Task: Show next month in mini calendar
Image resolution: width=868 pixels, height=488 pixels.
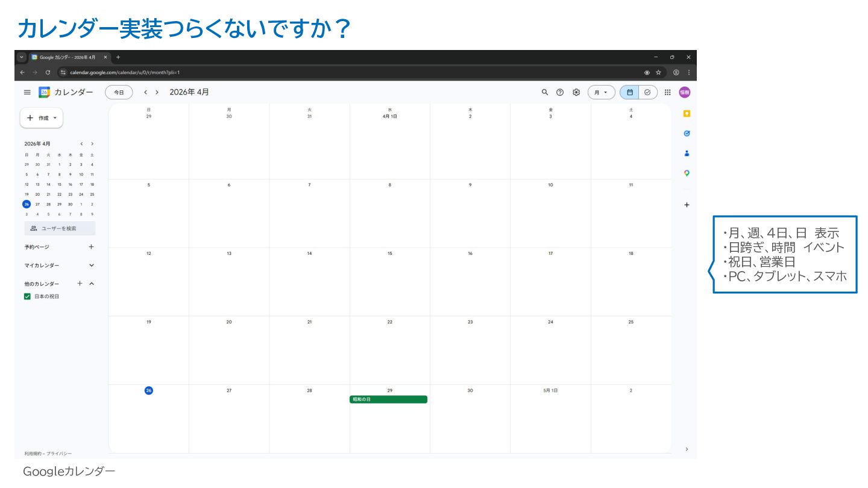Action: pyautogui.click(x=92, y=144)
